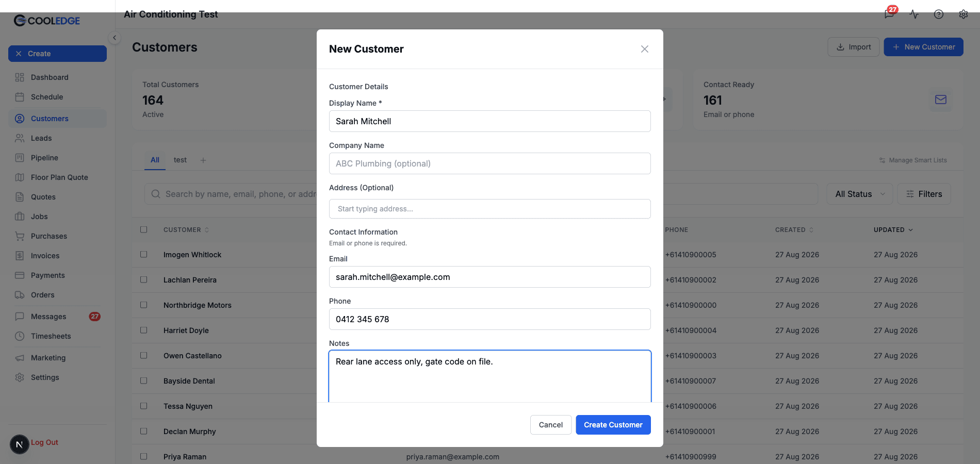Open the messages notification icon with 27 badge
Image resolution: width=980 pixels, height=464 pixels.
point(890,13)
